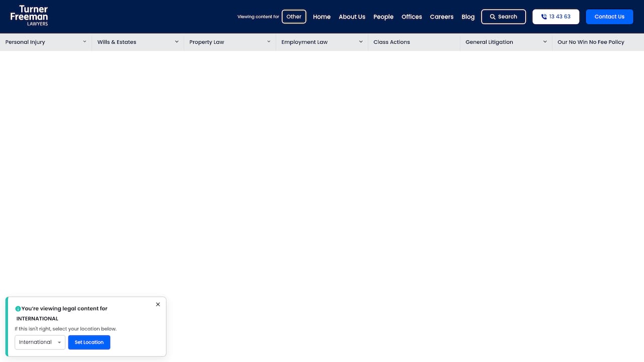Click 'If this isn't right' hint text
The width and height of the screenshot is (644, 362).
click(x=65, y=329)
